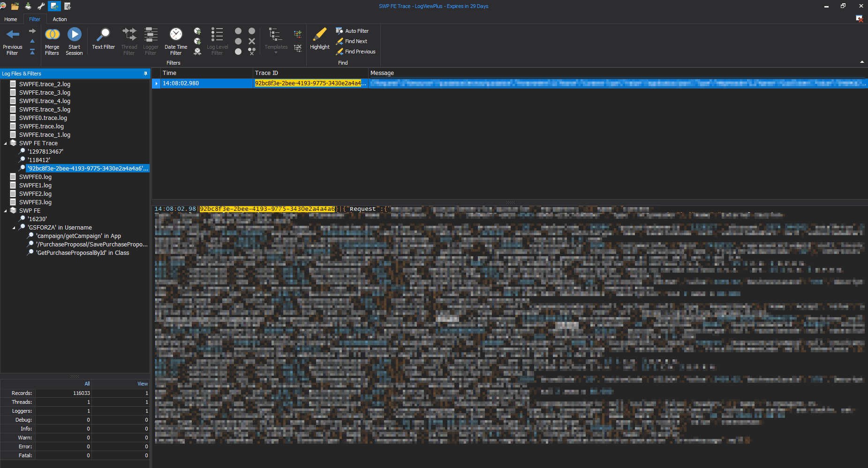This screenshot has height=468, width=868.
Task: Collapse the ribbon using the arrow
Action: point(862,62)
